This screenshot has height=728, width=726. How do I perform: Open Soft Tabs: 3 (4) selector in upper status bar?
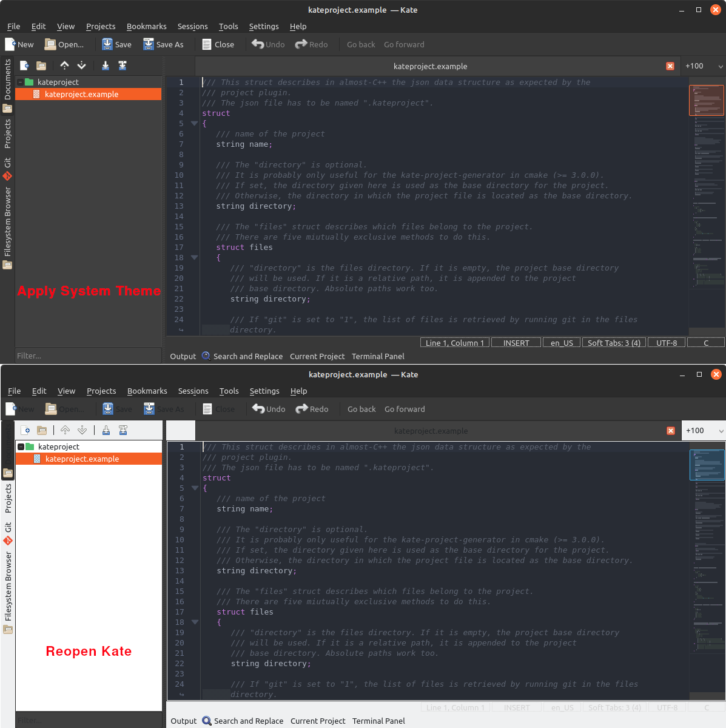tap(614, 343)
